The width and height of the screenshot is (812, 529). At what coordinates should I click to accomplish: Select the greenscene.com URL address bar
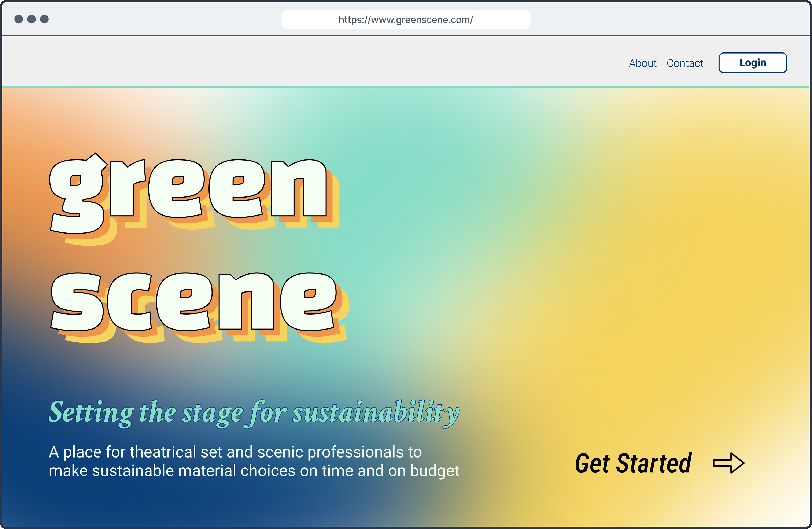(x=406, y=19)
